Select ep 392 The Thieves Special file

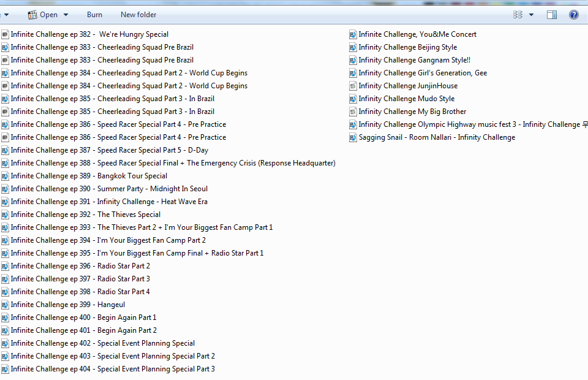coord(86,215)
